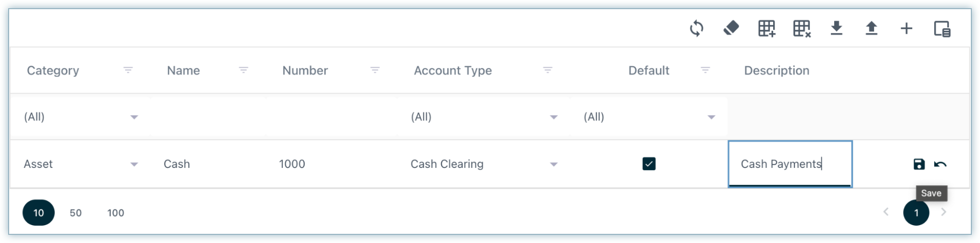Uncheck the Default checkbox for Cash

click(649, 164)
